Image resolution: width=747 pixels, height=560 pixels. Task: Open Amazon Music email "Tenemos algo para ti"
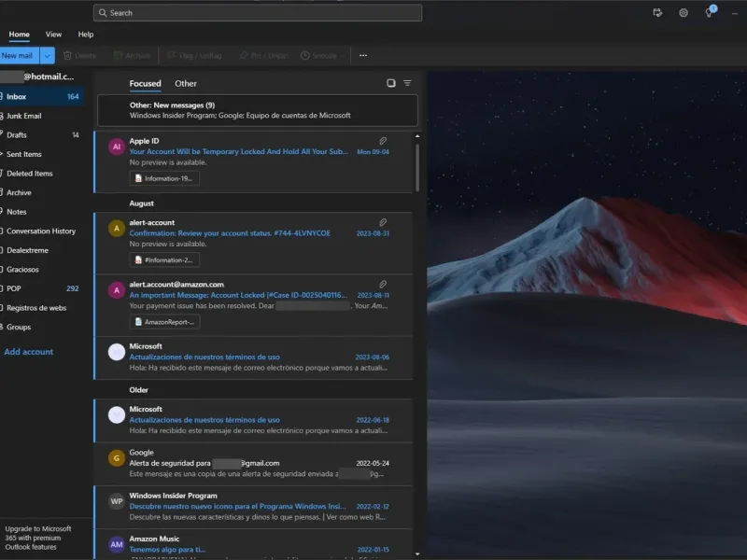tap(254, 544)
